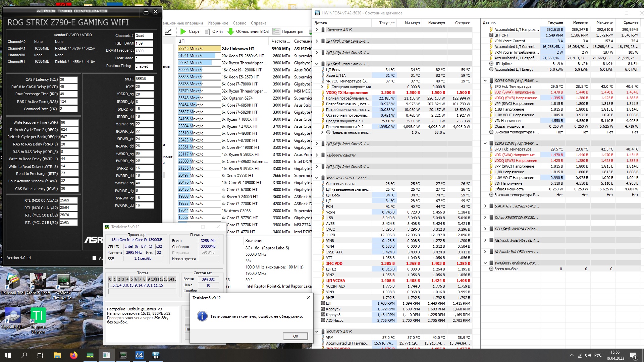Open the Отчёт report toolbar icon
The height and width of the screenshot is (362, 644).
point(207,31)
